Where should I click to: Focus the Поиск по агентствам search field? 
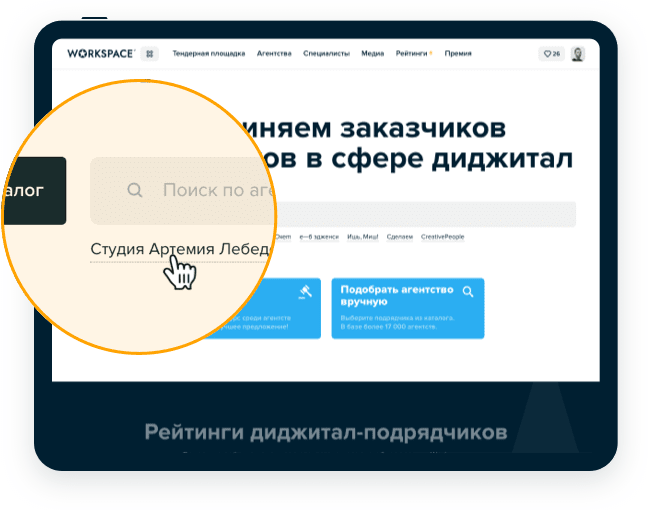coord(183,191)
